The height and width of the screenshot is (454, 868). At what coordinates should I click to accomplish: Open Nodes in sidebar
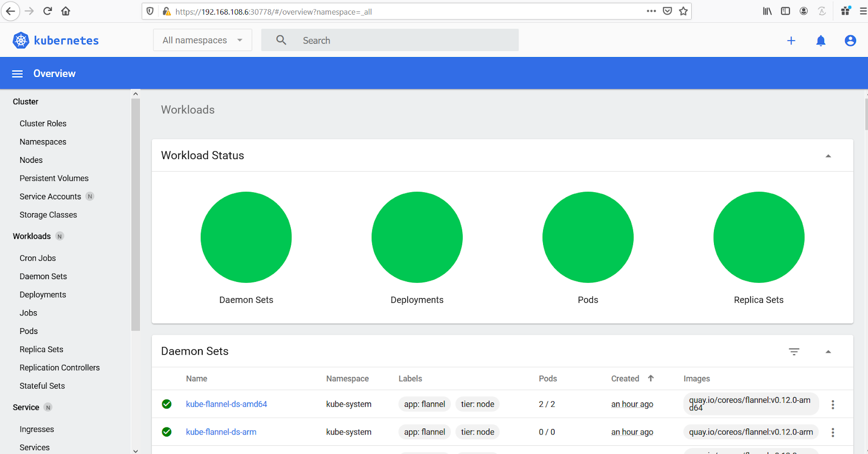[31, 160]
